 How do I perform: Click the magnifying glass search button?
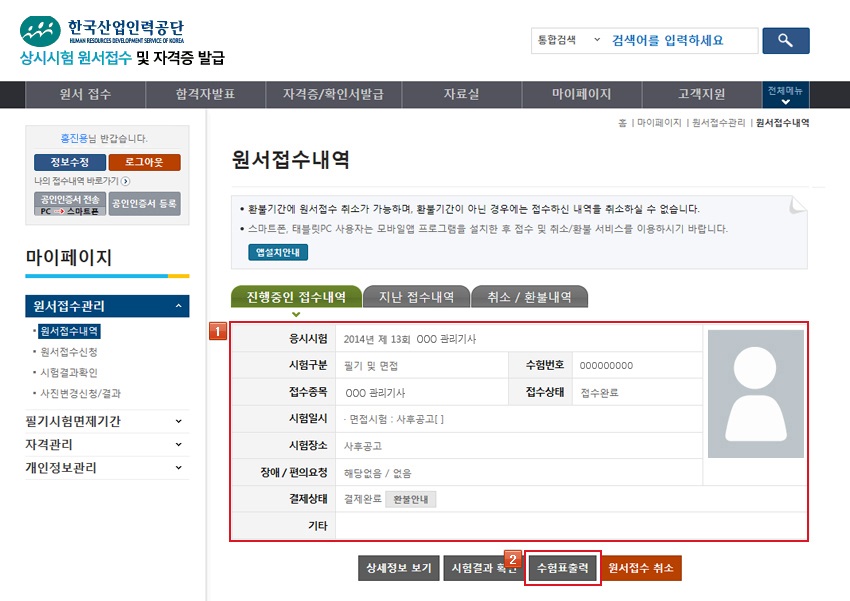point(785,40)
